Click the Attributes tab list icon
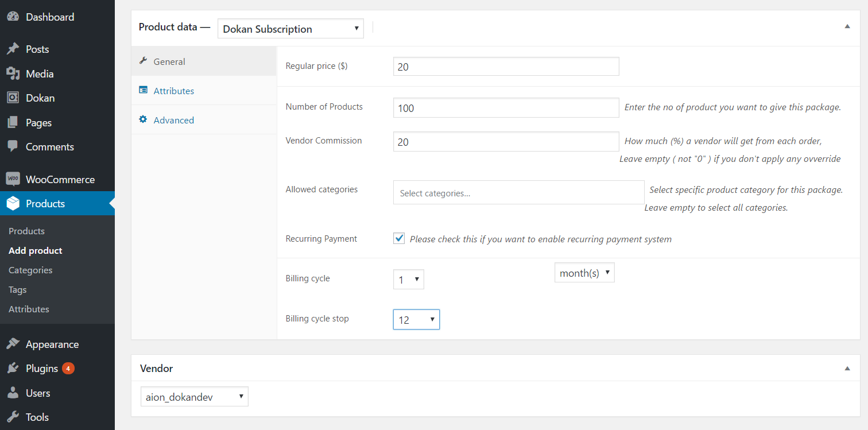The width and height of the screenshot is (868, 430). click(144, 90)
